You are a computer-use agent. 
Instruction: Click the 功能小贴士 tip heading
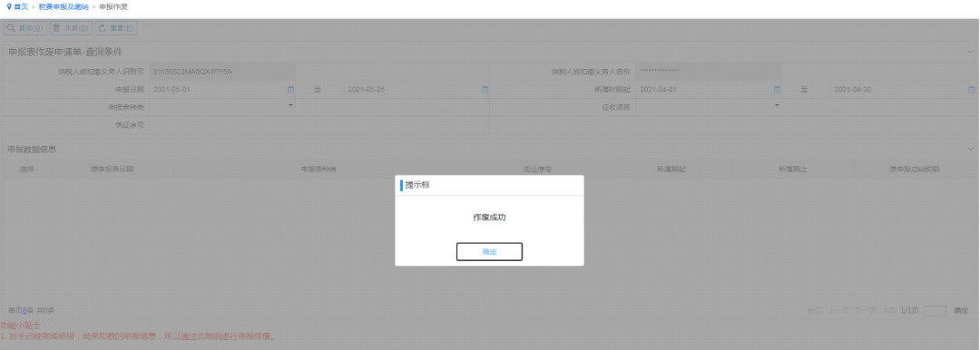tap(24, 326)
